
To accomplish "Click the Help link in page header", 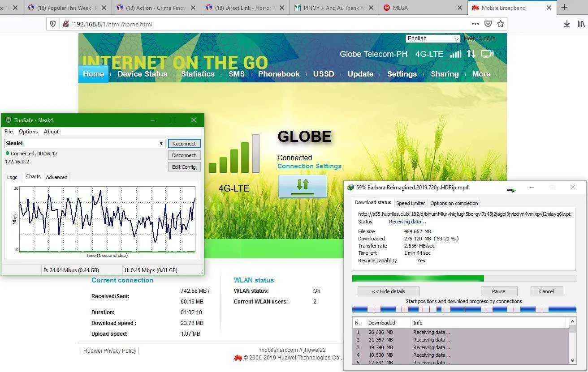I will (x=470, y=38).
